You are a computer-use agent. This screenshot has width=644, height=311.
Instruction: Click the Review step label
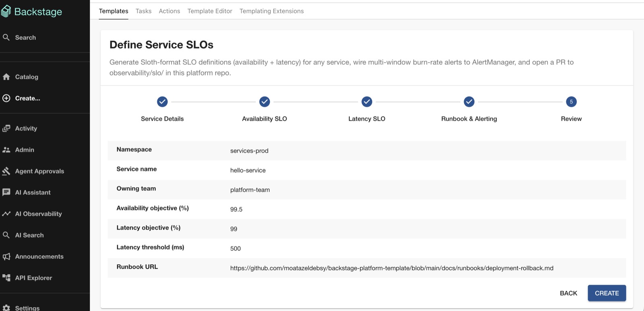pos(571,119)
